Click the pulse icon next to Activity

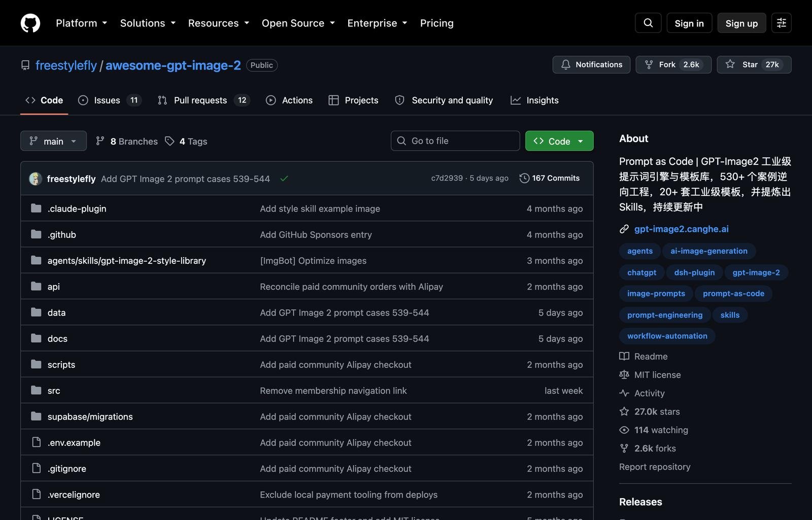tap(624, 393)
